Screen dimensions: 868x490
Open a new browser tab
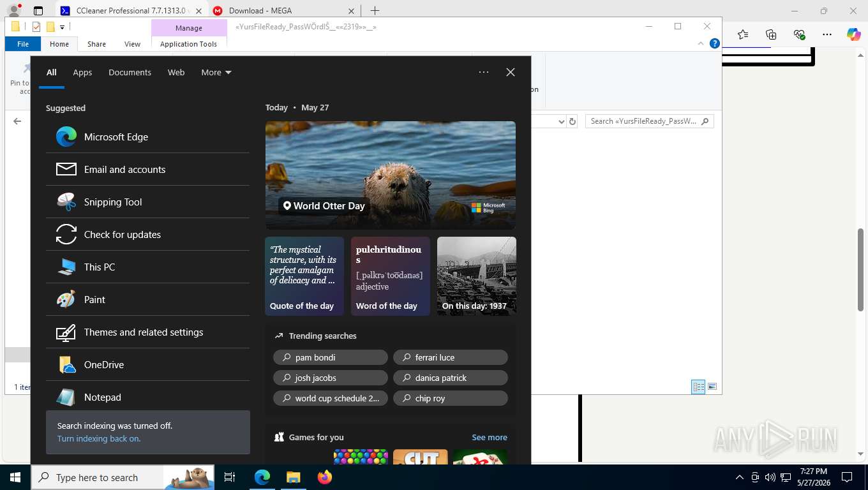pos(375,11)
